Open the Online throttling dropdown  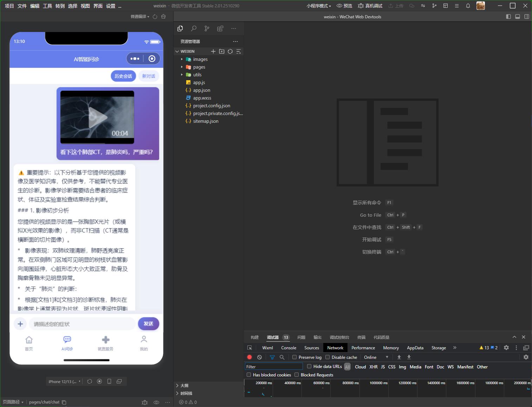(376, 357)
